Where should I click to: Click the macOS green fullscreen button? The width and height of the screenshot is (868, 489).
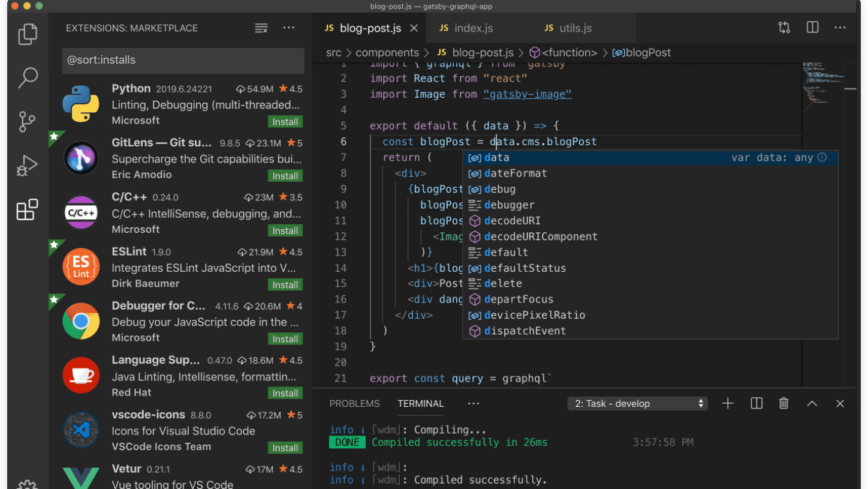pyautogui.click(x=40, y=6)
